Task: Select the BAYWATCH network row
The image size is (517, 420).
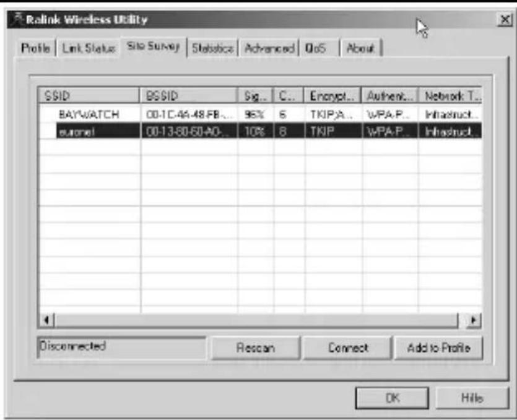Action: point(261,114)
